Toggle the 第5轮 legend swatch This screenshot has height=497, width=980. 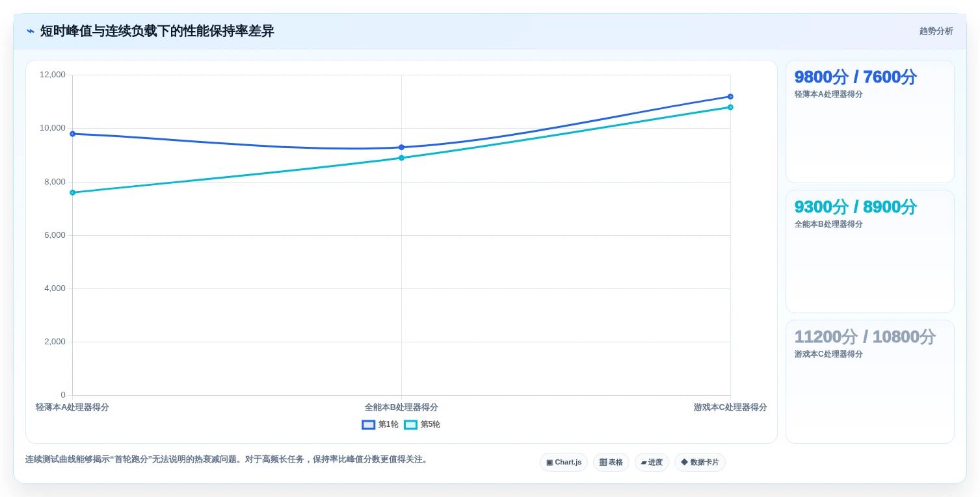tap(410, 425)
